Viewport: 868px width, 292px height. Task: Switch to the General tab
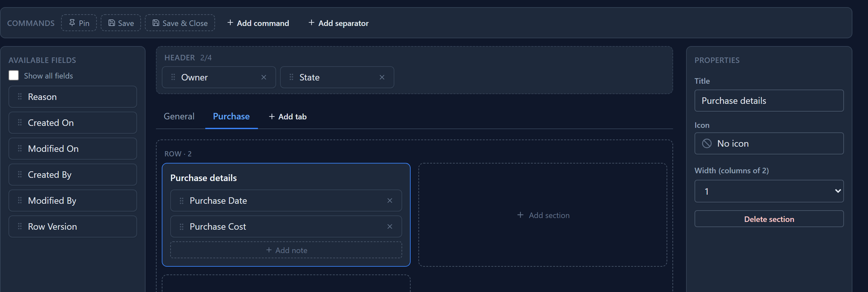point(179,116)
